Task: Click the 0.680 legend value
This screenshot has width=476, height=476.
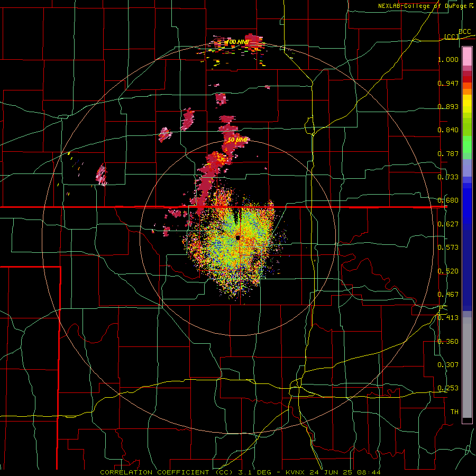Action: pos(448,200)
